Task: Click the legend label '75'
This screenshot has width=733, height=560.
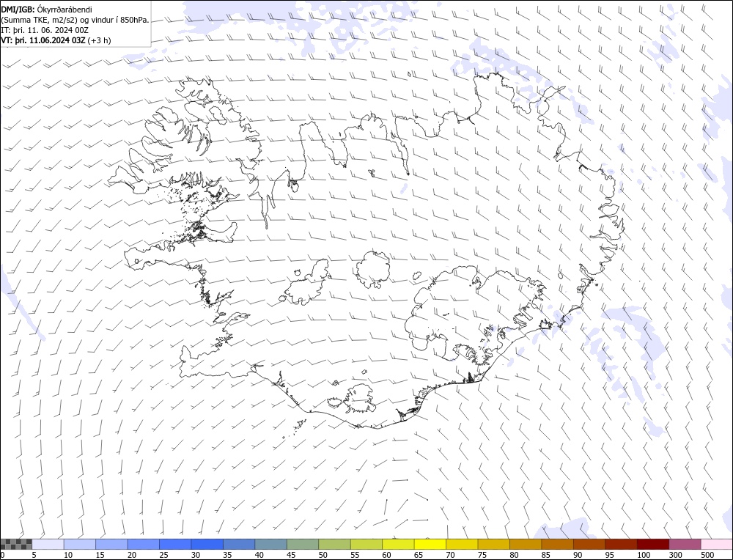Action: (x=482, y=555)
